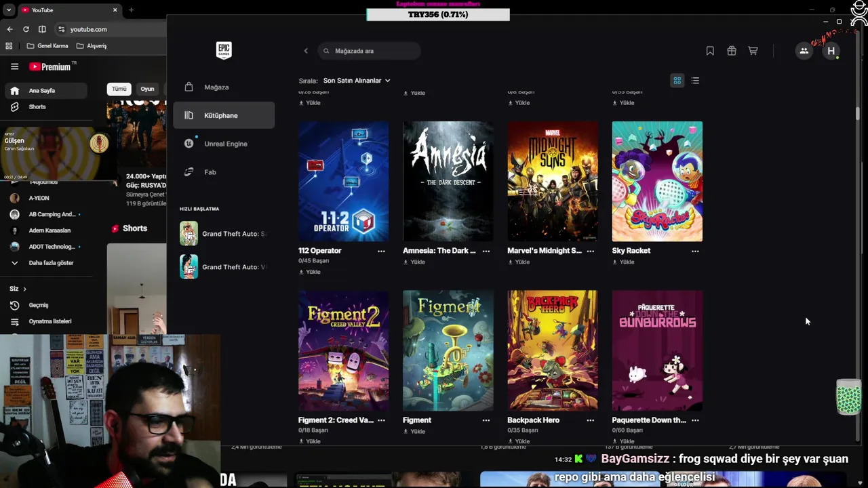Viewport: 868px width, 488px height.
Task: Expand the Siz section in YouTube sidebar
Action: tap(18, 289)
